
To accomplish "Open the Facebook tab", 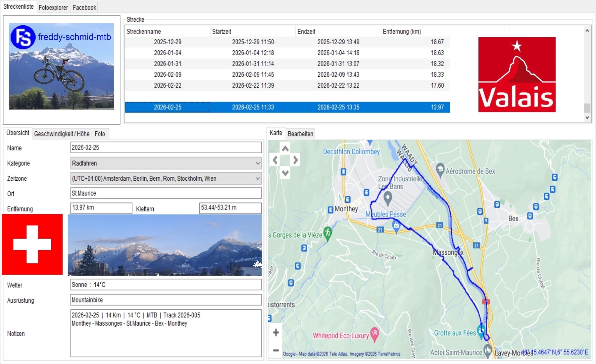I will click(x=84, y=7).
